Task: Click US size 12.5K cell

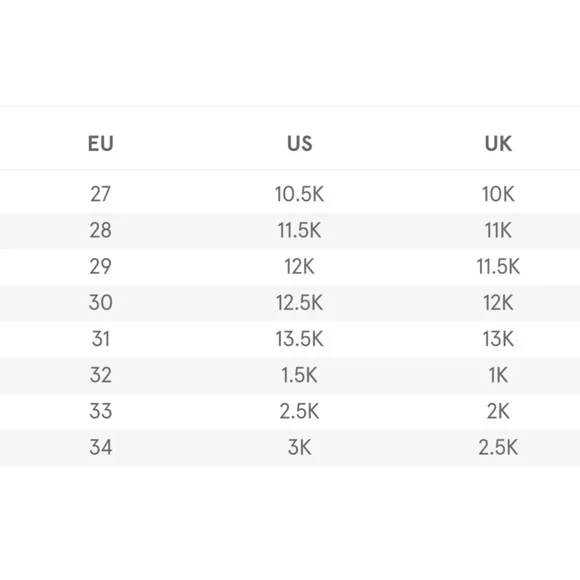Action: (x=300, y=303)
